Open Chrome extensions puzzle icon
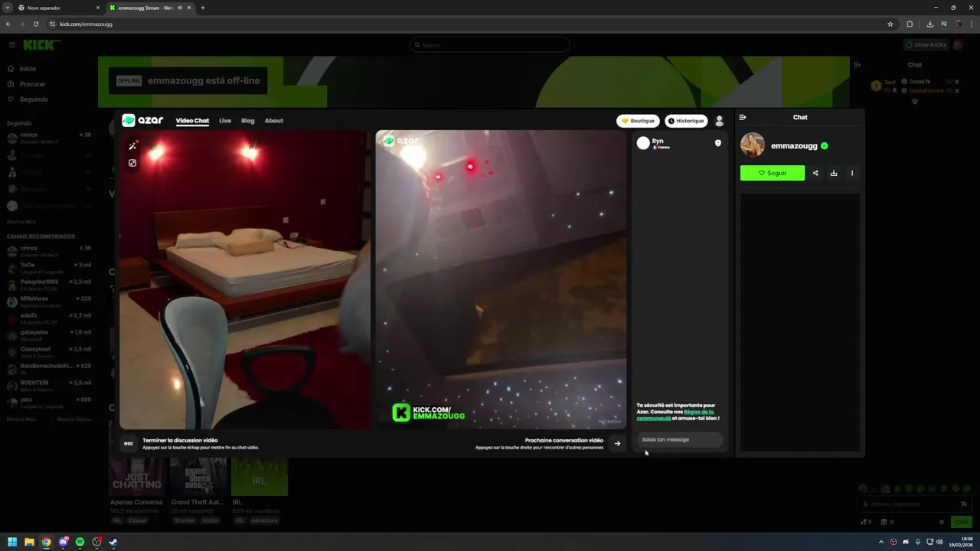980x551 pixels. pyautogui.click(x=910, y=24)
